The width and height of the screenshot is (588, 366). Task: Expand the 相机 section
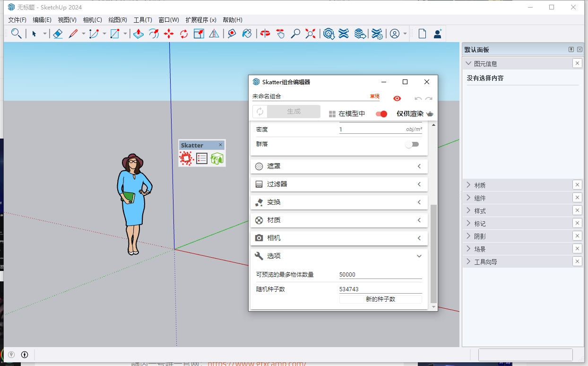pos(339,238)
